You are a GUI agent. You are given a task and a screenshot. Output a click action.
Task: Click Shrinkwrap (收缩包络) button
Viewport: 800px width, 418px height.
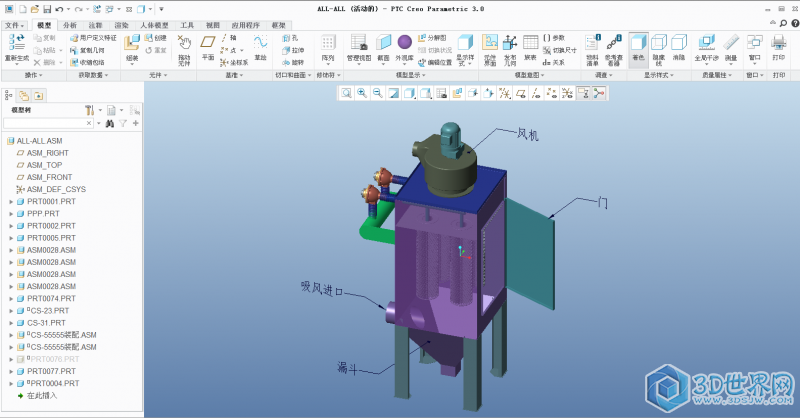pyautogui.click(x=87, y=62)
